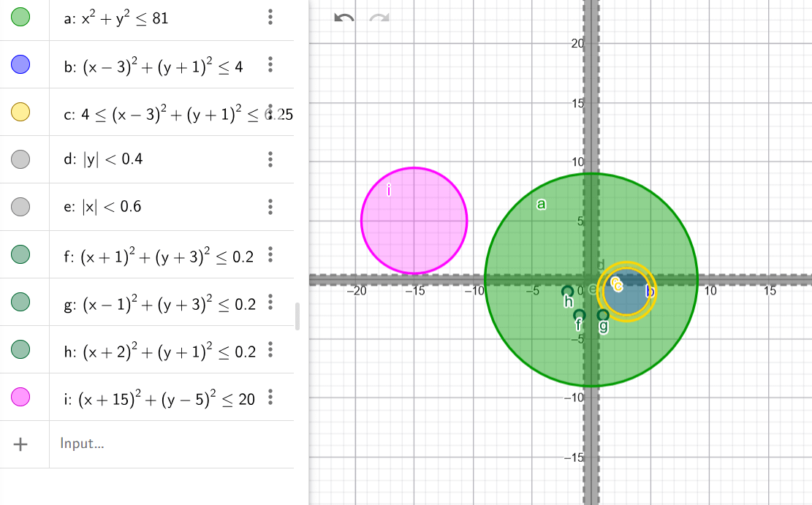The image size is (812, 505).
Task: Hide blue circle b using its marker
Action: pyautogui.click(x=20, y=65)
